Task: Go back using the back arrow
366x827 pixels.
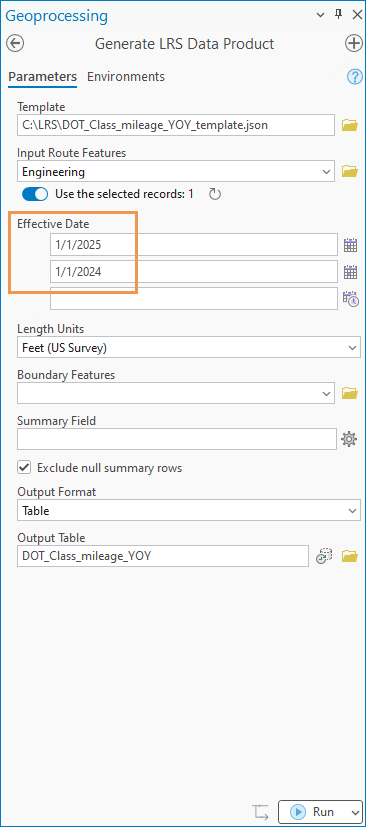Action: coord(16,43)
